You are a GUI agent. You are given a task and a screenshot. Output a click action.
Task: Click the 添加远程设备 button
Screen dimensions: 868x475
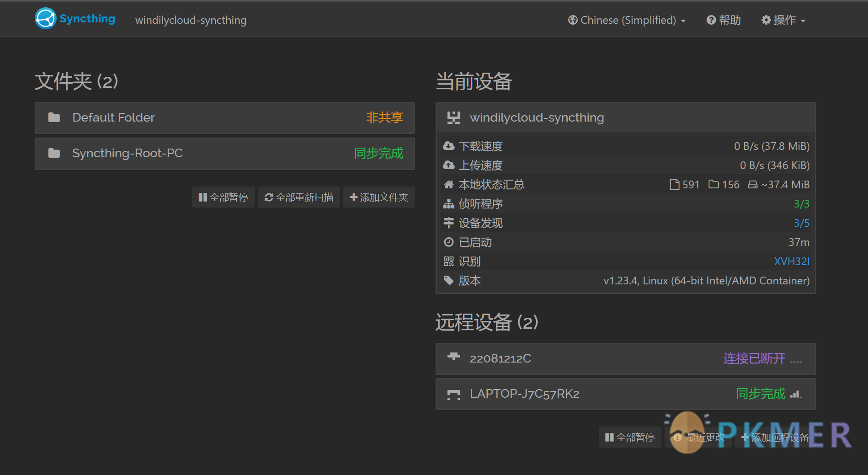[x=776, y=437]
